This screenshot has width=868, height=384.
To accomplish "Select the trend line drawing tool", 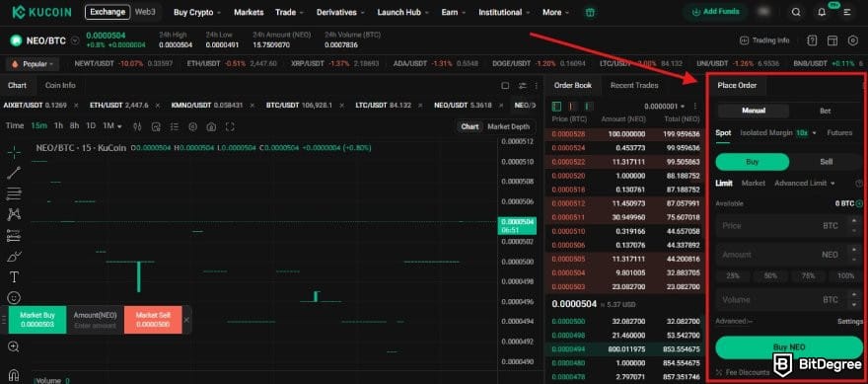I will (x=14, y=173).
